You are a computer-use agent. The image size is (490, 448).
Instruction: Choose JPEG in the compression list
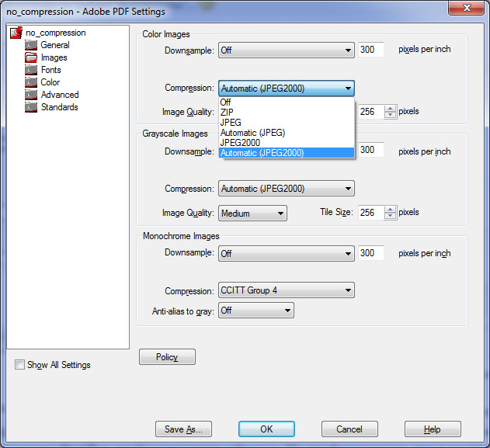287,123
